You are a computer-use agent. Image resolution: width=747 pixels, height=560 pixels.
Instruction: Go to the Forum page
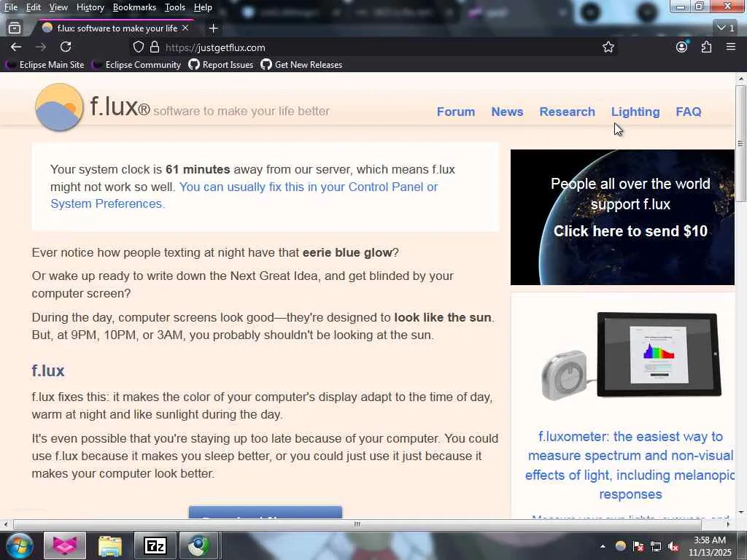(x=456, y=112)
